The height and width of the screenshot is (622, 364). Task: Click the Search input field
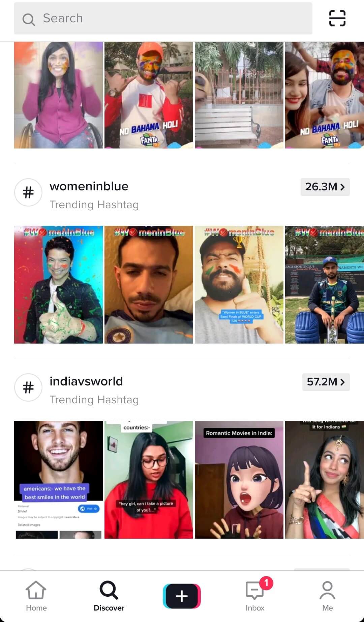163,18
